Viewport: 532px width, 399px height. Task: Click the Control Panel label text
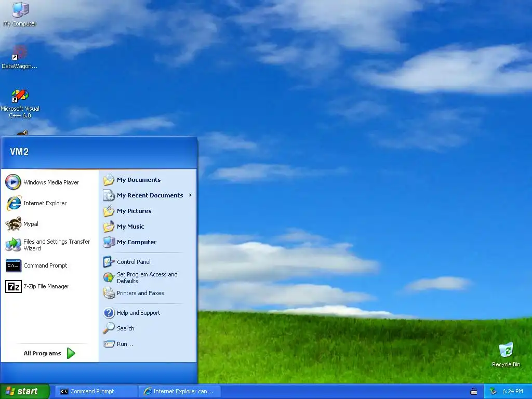pyautogui.click(x=134, y=262)
